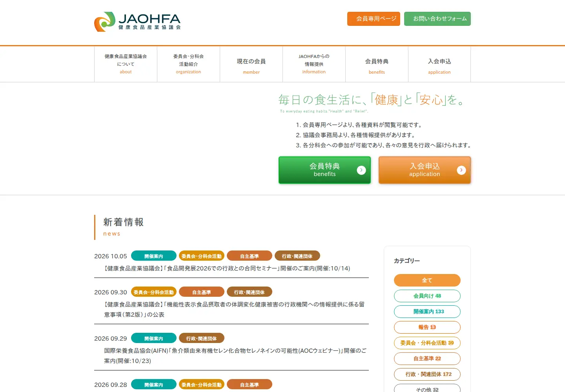565x392 pixels.
Task: Click line 1. 会員専用ページより、各種資料が閲覧可能です
Action: point(359,125)
